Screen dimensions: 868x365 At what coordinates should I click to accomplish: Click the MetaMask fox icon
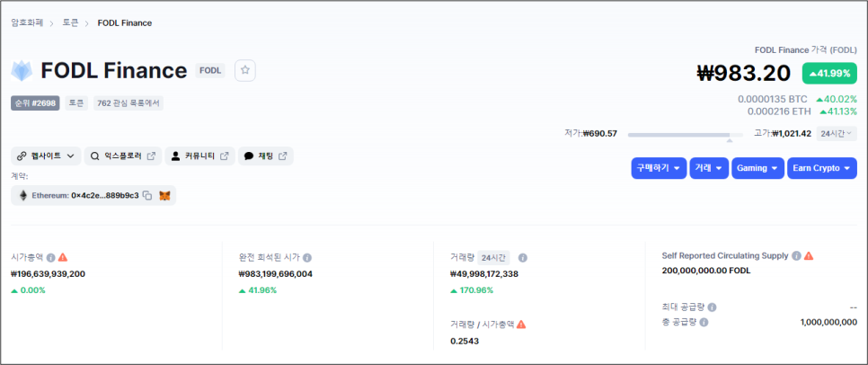[164, 195]
